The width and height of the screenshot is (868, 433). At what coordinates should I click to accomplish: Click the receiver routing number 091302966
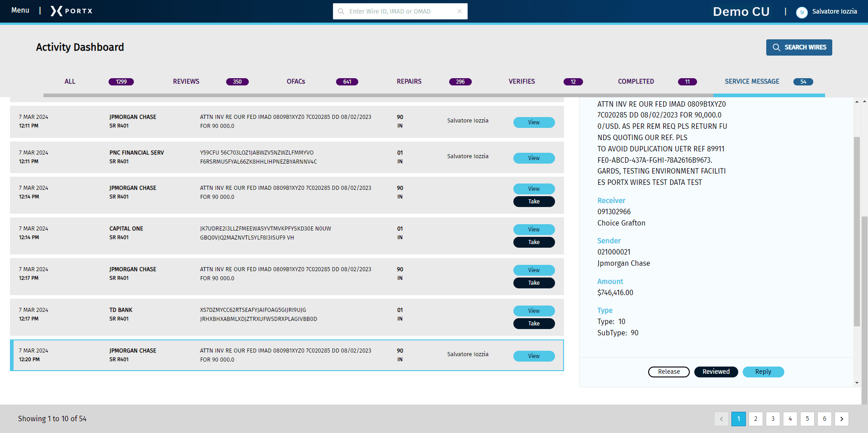click(614, 212)
